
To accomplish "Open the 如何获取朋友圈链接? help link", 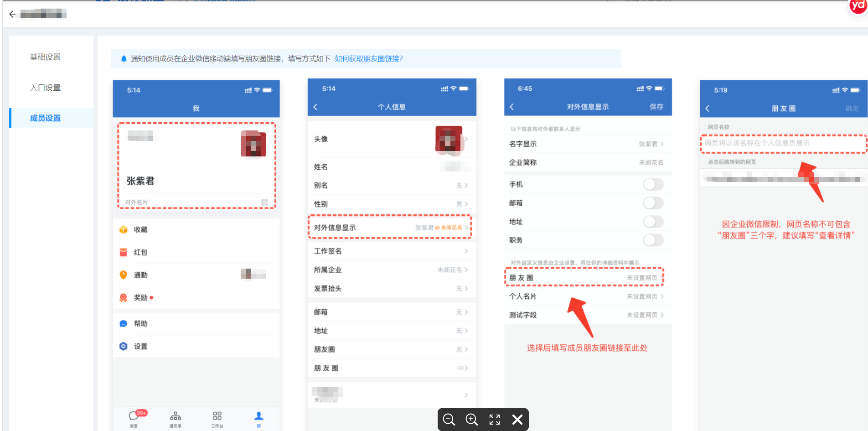I will tap(369, 59).
